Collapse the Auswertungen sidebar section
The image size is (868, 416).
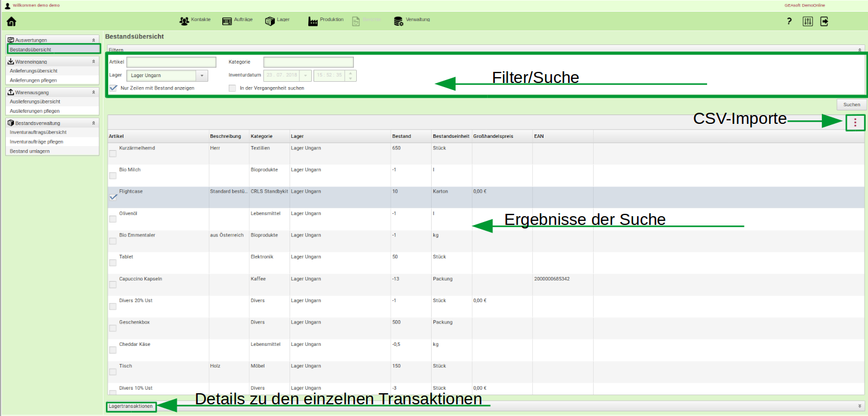[x=93, y=40]
